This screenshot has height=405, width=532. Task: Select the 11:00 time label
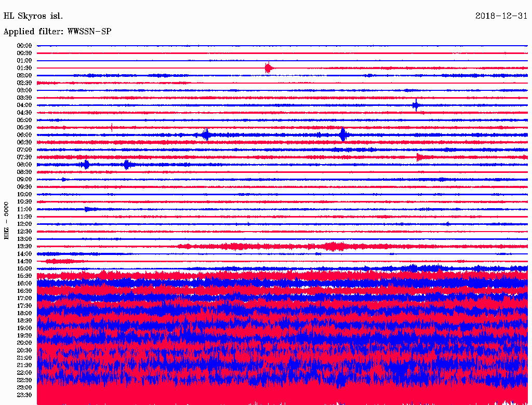tap(24, 209)
